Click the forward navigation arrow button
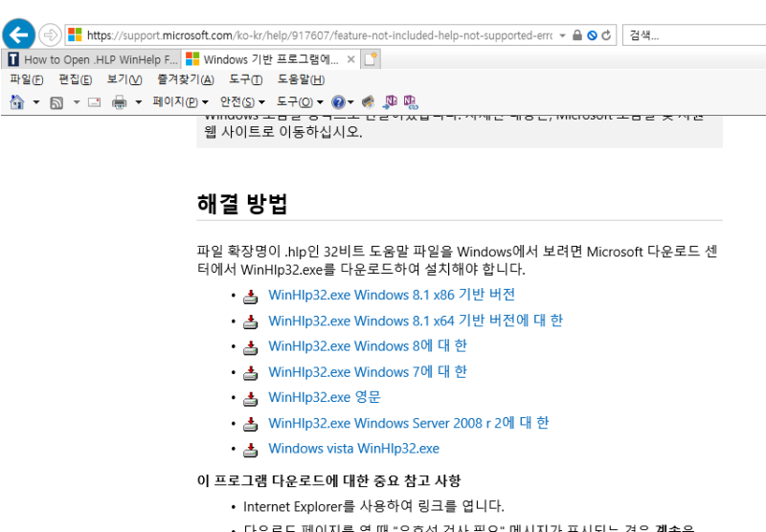The height and width of the screenshot is (532, 766). click(x=50, y=35)
